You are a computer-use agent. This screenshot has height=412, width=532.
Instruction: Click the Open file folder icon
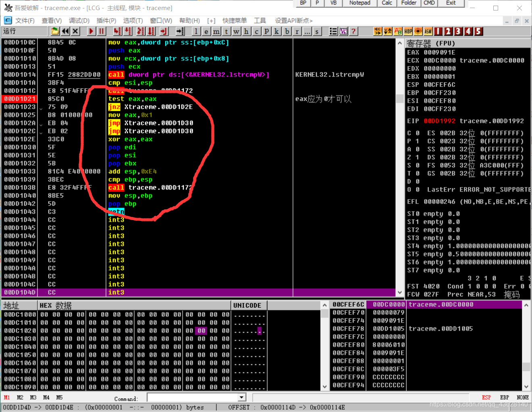point(55,31)
